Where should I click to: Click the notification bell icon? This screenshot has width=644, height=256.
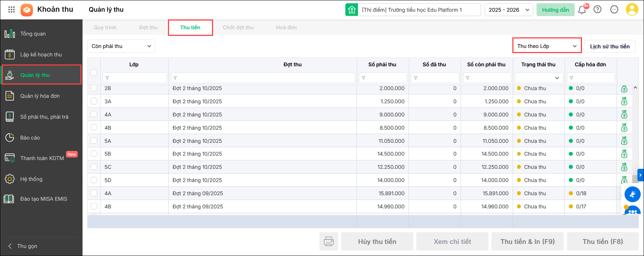[582, 10]
